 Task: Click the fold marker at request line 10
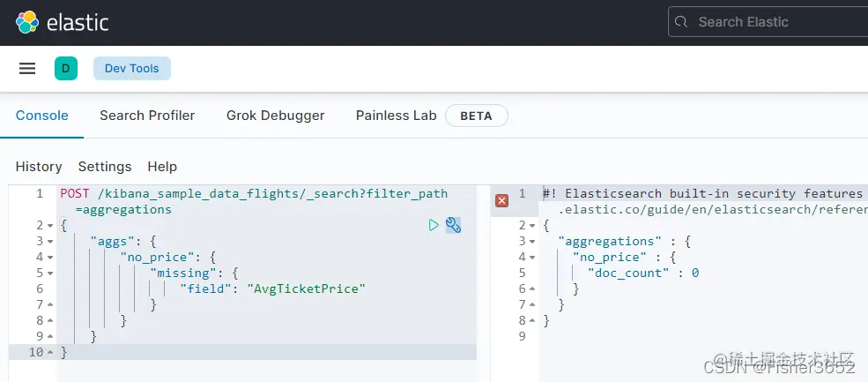(50, 352)
